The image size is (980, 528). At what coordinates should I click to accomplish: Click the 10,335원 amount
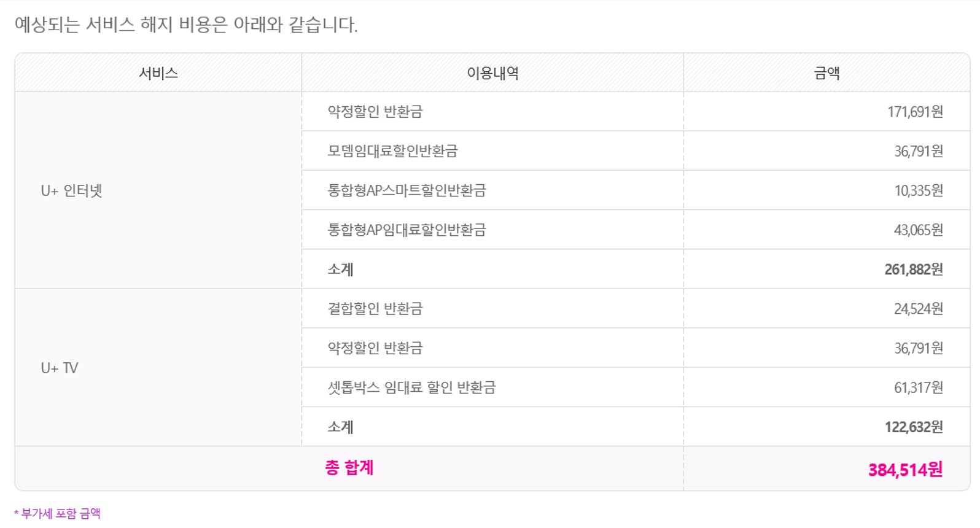click(918, 190)
